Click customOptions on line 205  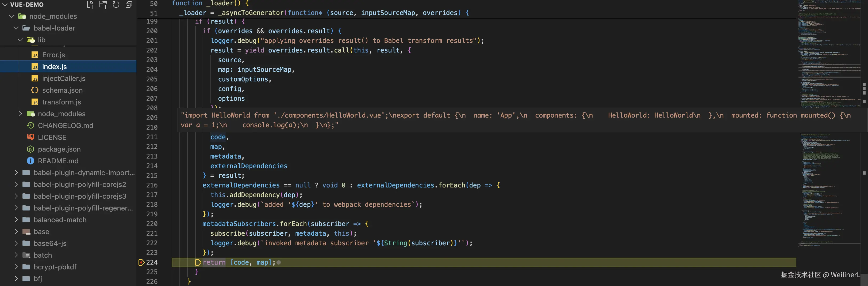[x=243, y=79]
